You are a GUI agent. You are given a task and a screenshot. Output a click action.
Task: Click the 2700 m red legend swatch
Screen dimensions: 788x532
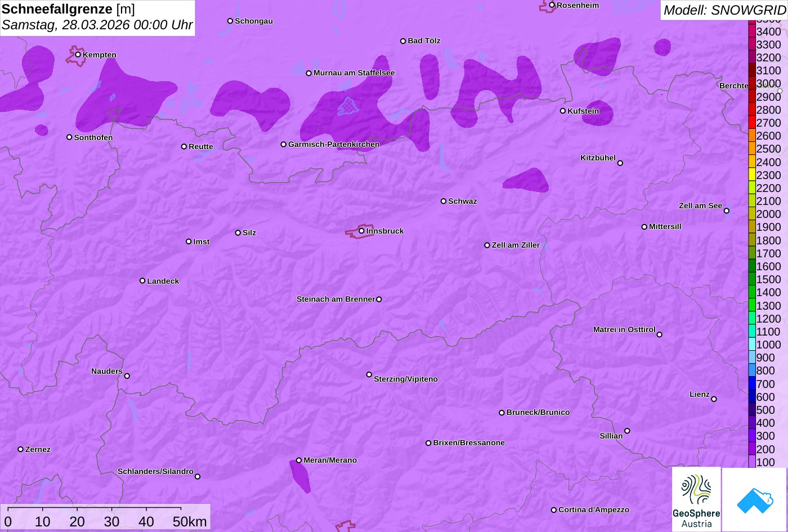pyautogui.click(x=752, y=123)
